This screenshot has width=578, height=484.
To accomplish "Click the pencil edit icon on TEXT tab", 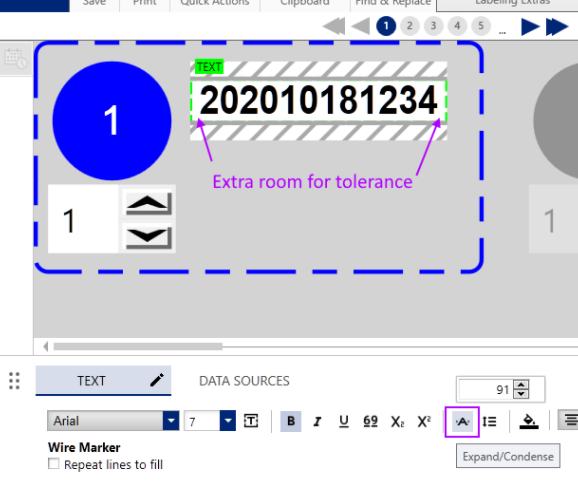I will coord(157,380).
